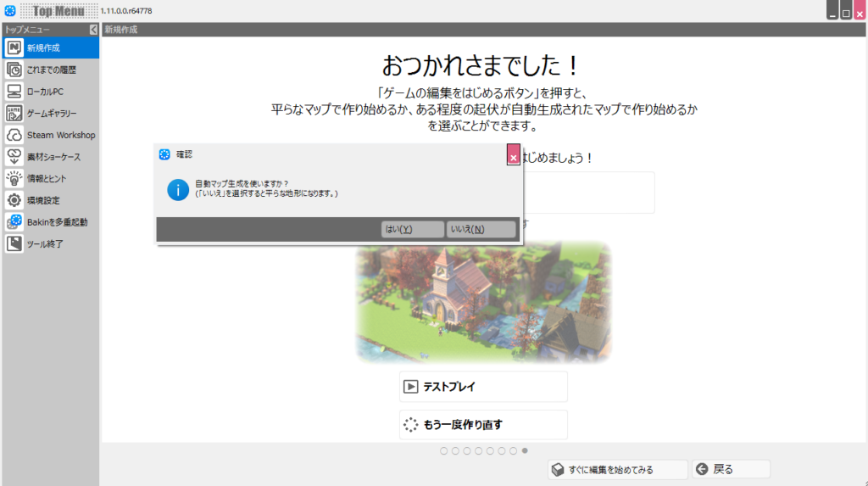Click the Steam Workshop cloud icon

coord(14,135)
